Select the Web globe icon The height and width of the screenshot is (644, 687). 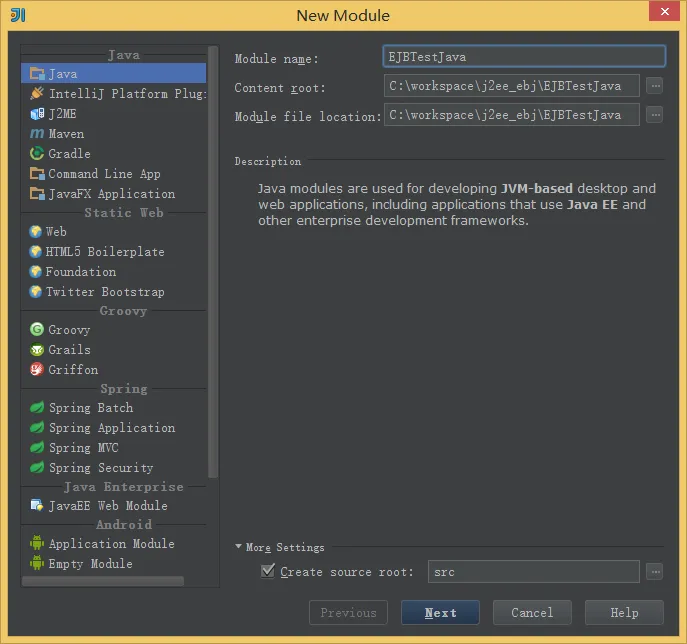pos(35,231)
